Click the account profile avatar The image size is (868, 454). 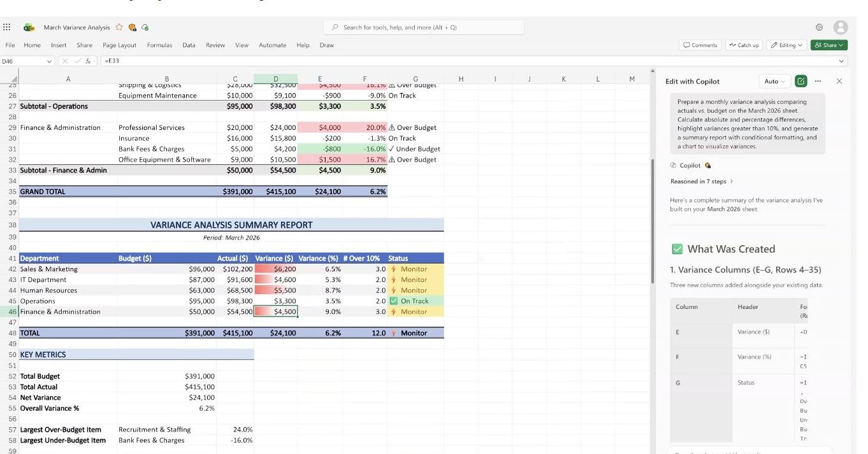coord(841,27)
